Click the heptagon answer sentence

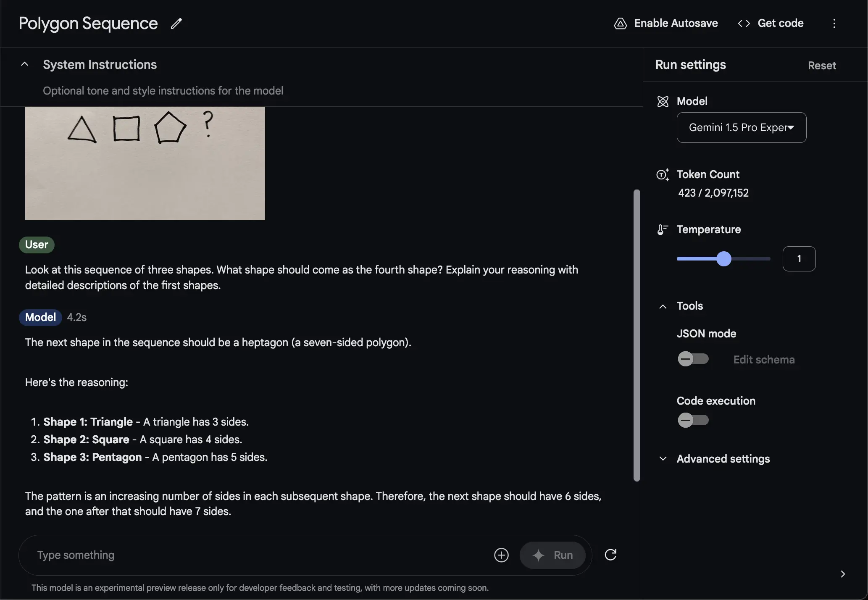coord(218,342)
